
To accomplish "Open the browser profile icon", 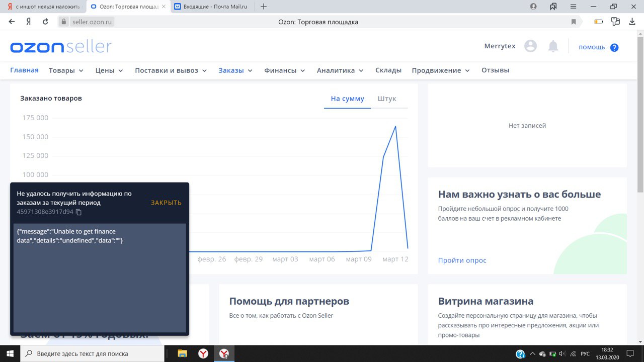I will pyautogui.click(x=533, y=7).
